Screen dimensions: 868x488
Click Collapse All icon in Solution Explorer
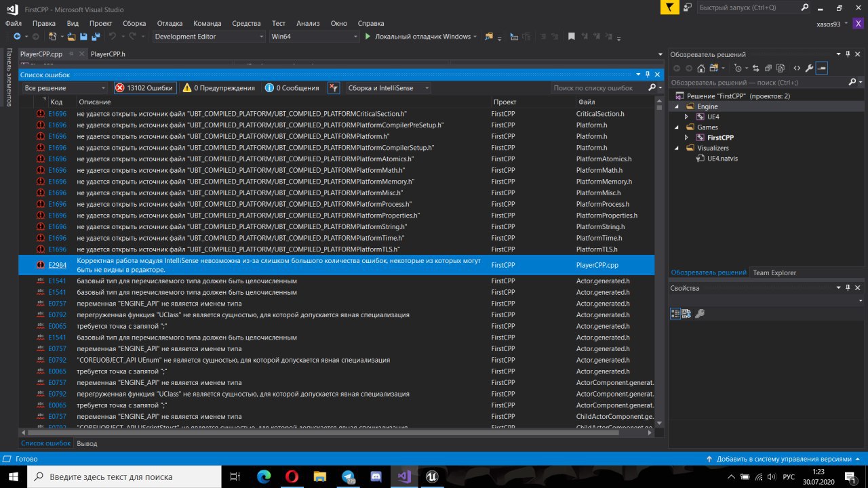[768, 68]
